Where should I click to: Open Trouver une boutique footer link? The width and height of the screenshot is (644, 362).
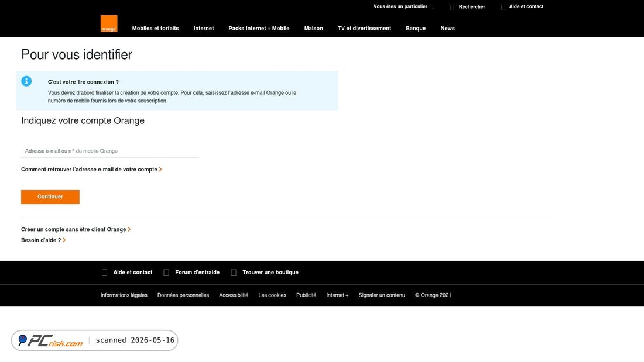click(x=270, y=273)
